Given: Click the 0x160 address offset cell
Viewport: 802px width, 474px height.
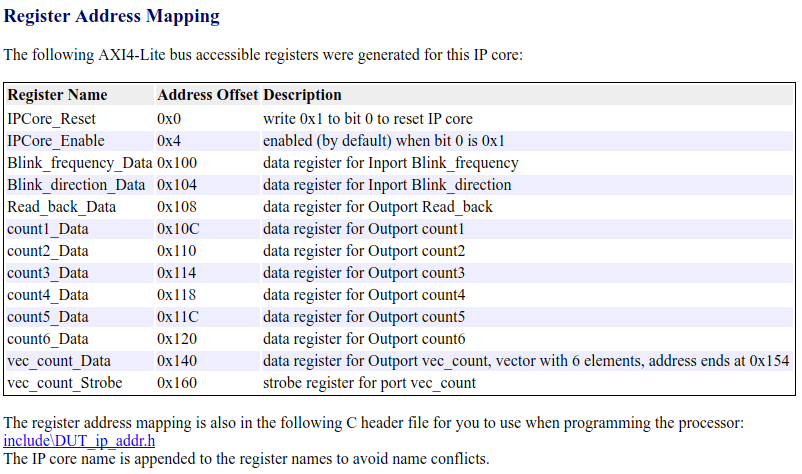Looking at the screenshot, I should tap(177, 383).
